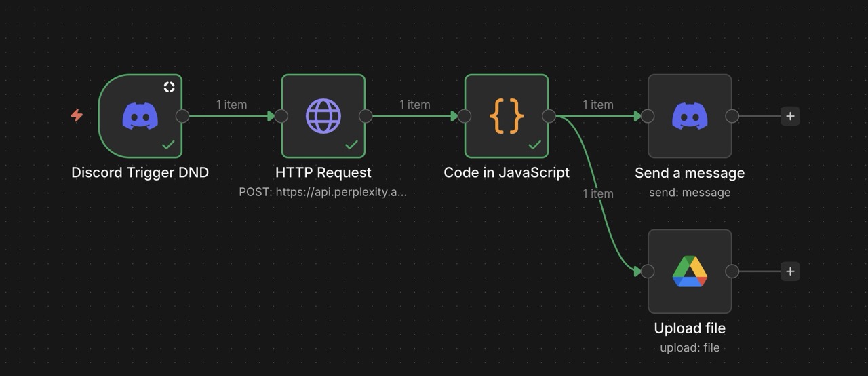Select the HTTP Request globe icon
The height and width of the screenshot is (376, 868).
[323, 116]
